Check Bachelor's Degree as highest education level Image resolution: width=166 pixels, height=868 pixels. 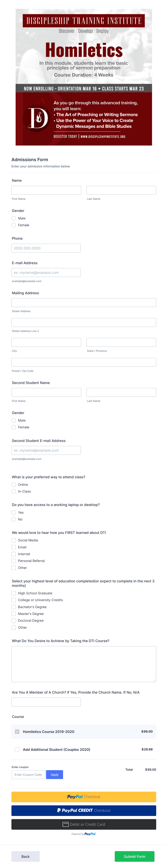[x=13, y=607]
